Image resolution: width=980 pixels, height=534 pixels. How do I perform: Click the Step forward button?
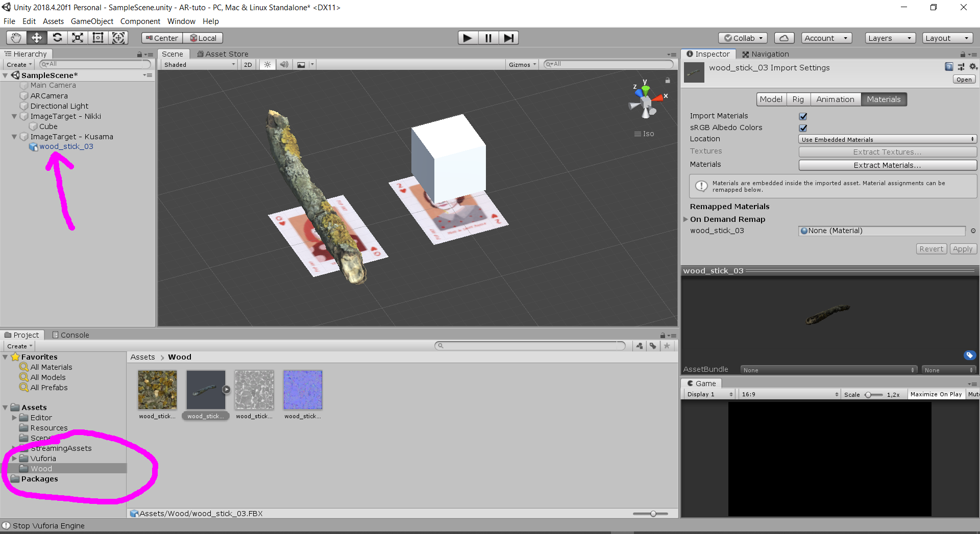508,38
